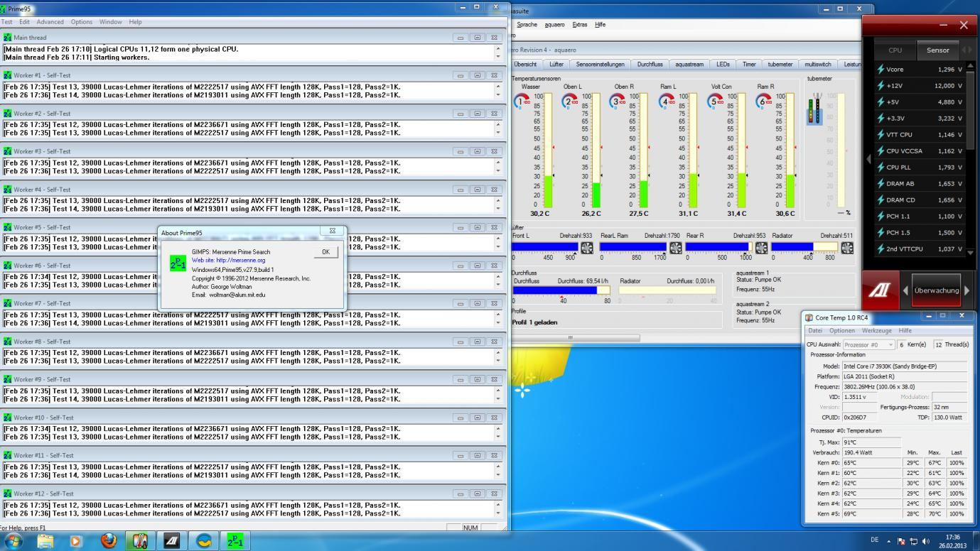Switch to Lüfter tab in aquasuite
Viewport: 980px width, 551px height.
coord(556,64)
